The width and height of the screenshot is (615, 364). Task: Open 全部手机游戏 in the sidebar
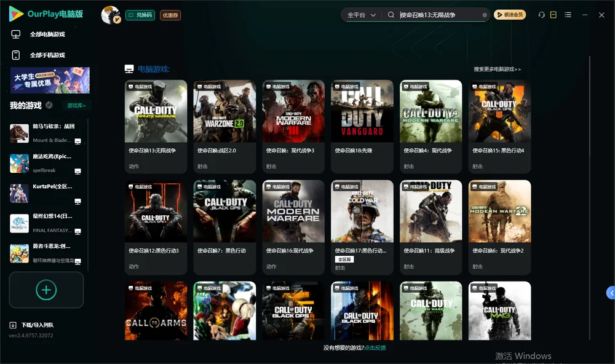click(x=47, y=55)
